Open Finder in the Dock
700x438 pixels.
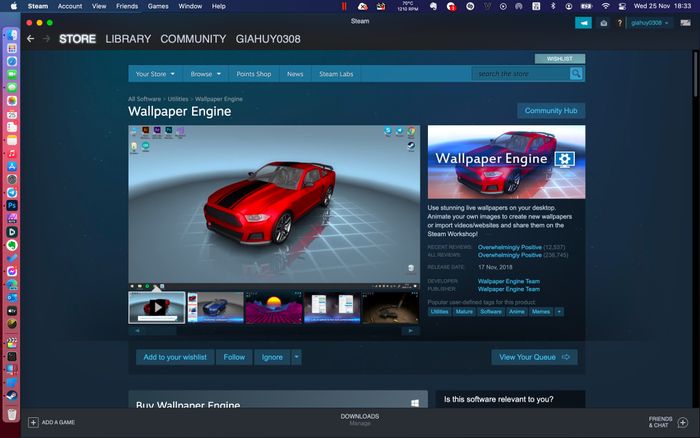(x=12, y=35)
